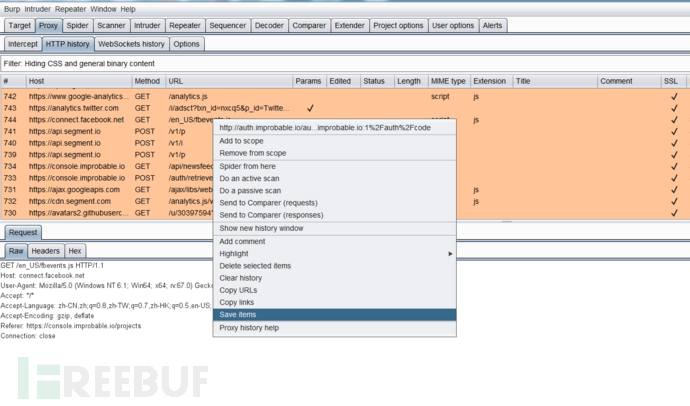Sort history by Method column

(149, 81)
